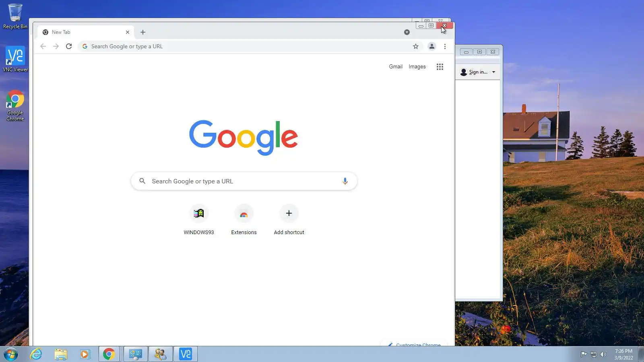Open the WINDOWS93 shortcut
Image resolution: width=644 pixels, height=362 pixels.
pos(199,220)
